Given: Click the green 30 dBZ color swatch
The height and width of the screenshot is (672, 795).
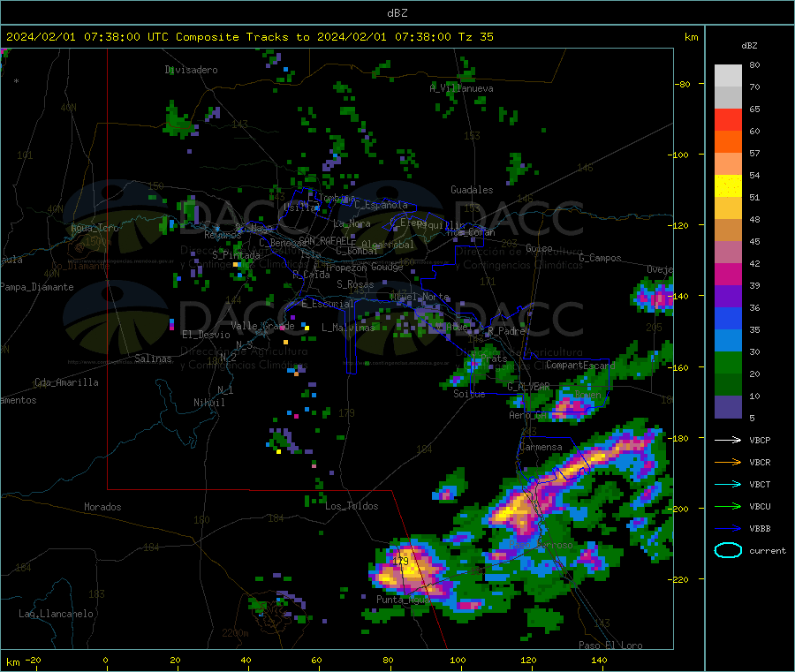Looking at the screenshot, I should tap(728, 362).
